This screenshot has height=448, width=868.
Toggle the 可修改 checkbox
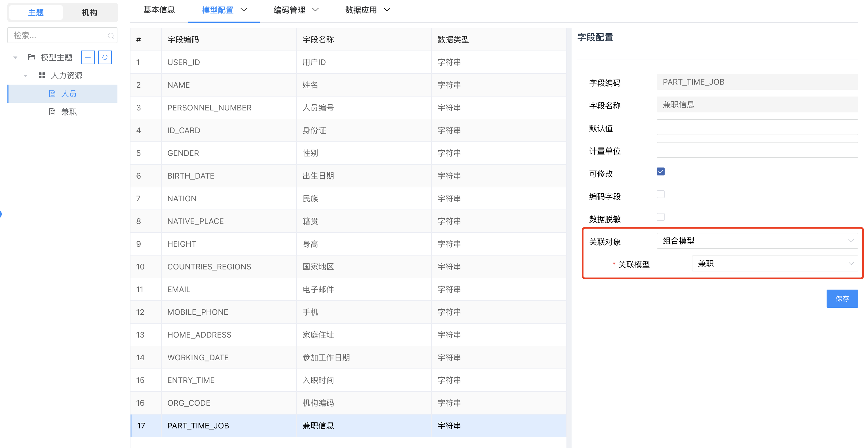(x=660, y=171)
